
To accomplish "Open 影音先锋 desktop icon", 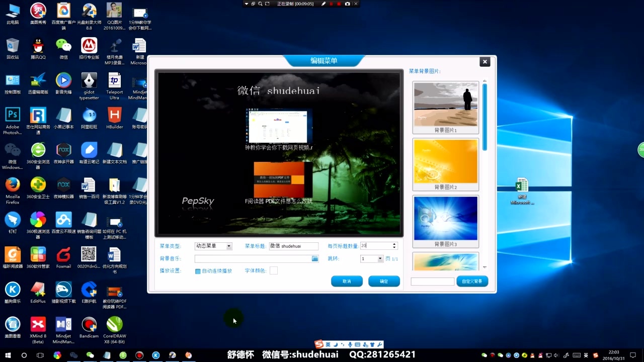I will click(x=63, y=83).
